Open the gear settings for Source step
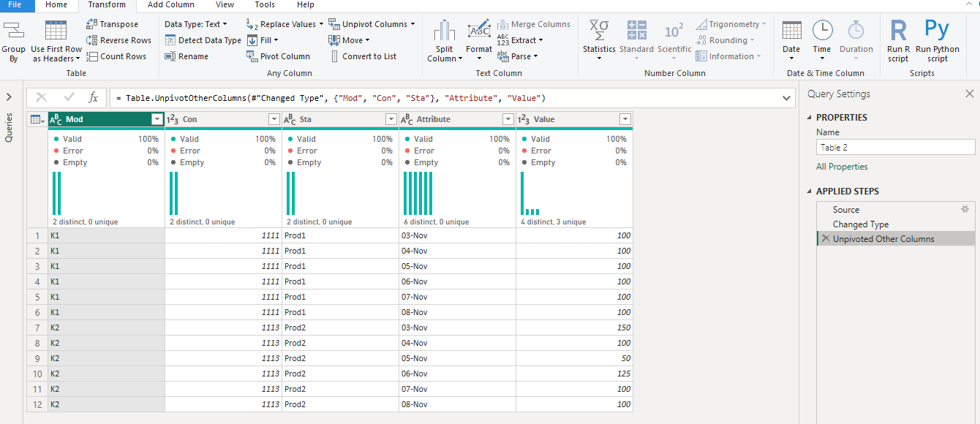Screen dimensions: 980x424 click(x=964, y=209)
